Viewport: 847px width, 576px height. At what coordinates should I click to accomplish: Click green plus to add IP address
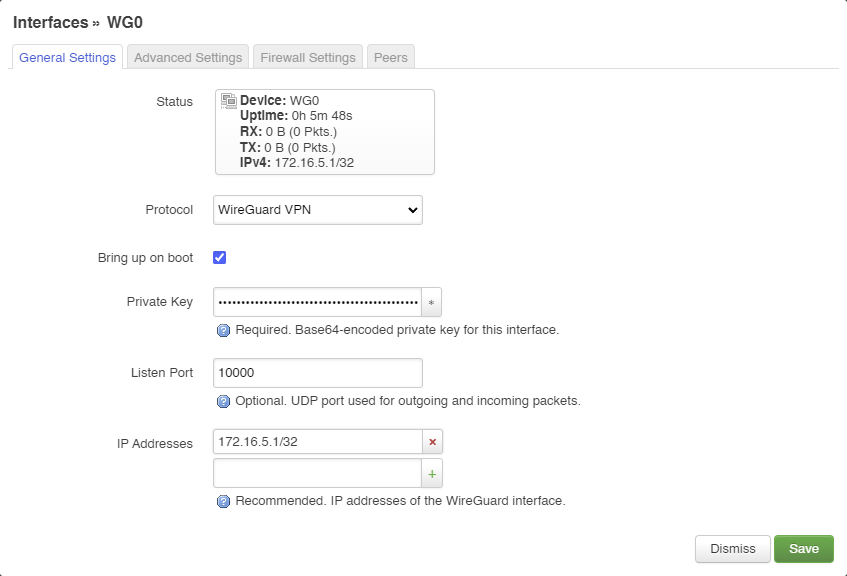coord(432,473)
